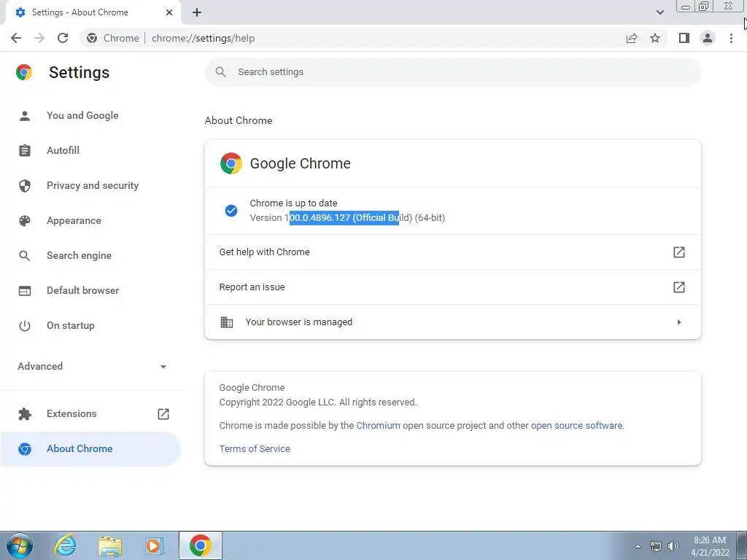This screenshot has height=560, width=747.
Task: Select About Chrome in sidebar
Action: click(x=90, y=448)
